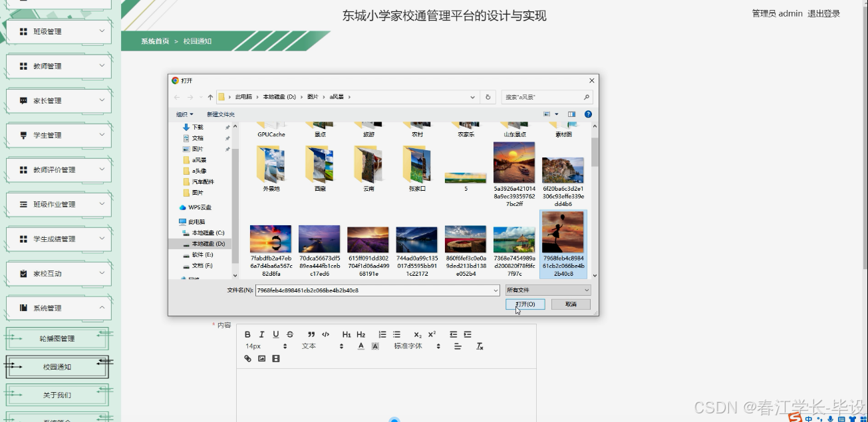Screen dimensions: 868x422
Task: Toggle the preview pane in file dialog
Action: point(571,114)
